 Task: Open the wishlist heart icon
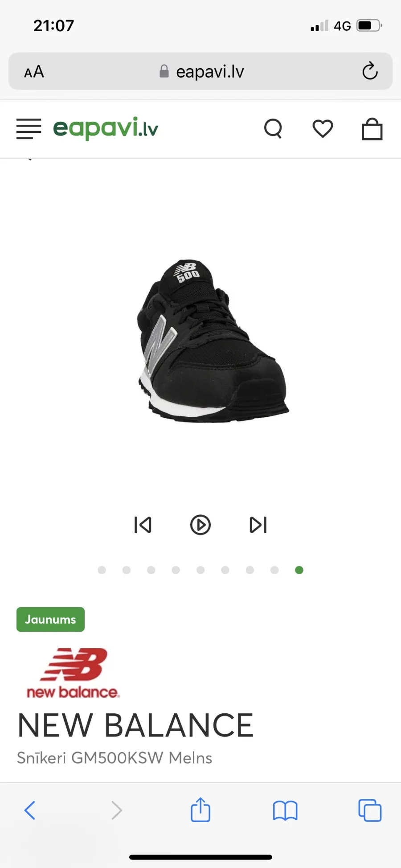(x=323, y=129)
